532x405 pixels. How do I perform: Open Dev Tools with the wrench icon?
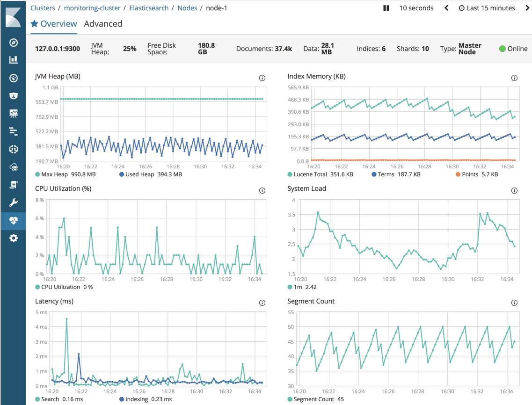pos(13,203)
